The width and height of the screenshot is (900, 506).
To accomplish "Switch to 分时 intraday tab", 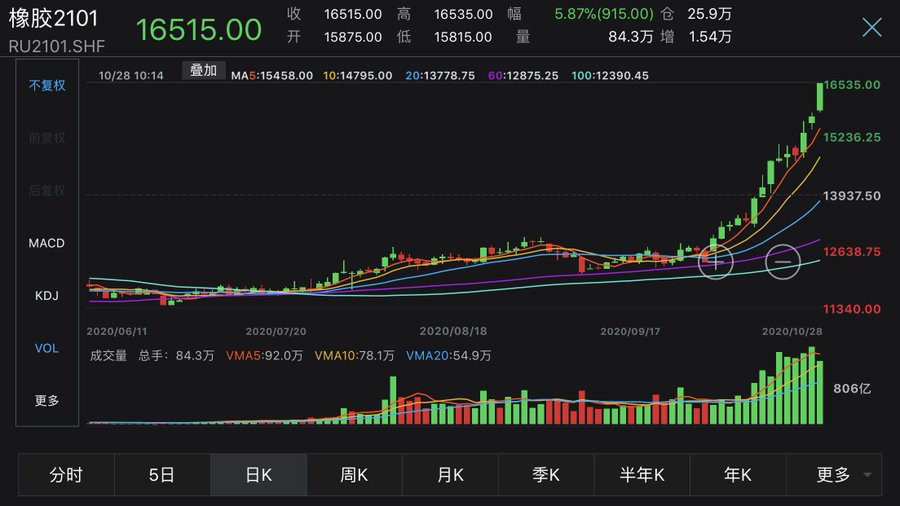I will coord(66,475).
